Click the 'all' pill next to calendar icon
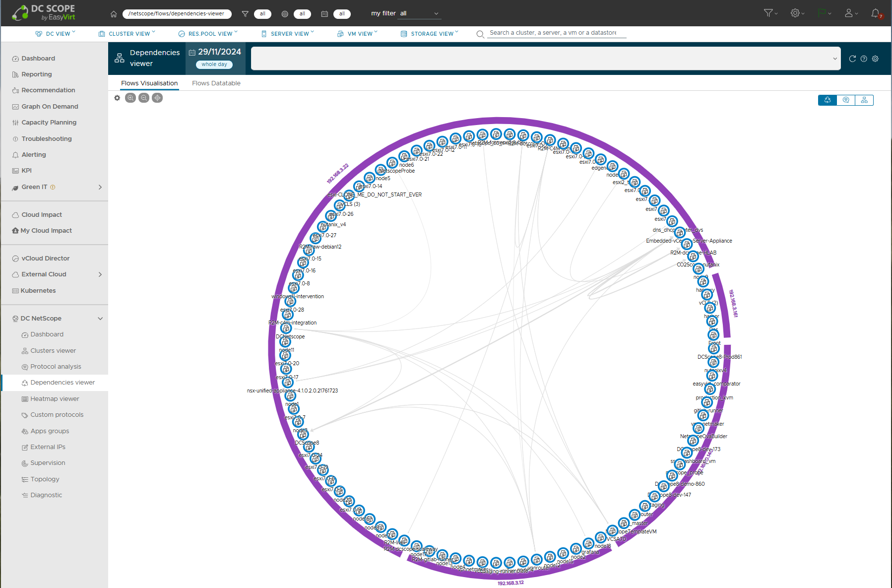The image size is (892, 588). click(342, 14)
